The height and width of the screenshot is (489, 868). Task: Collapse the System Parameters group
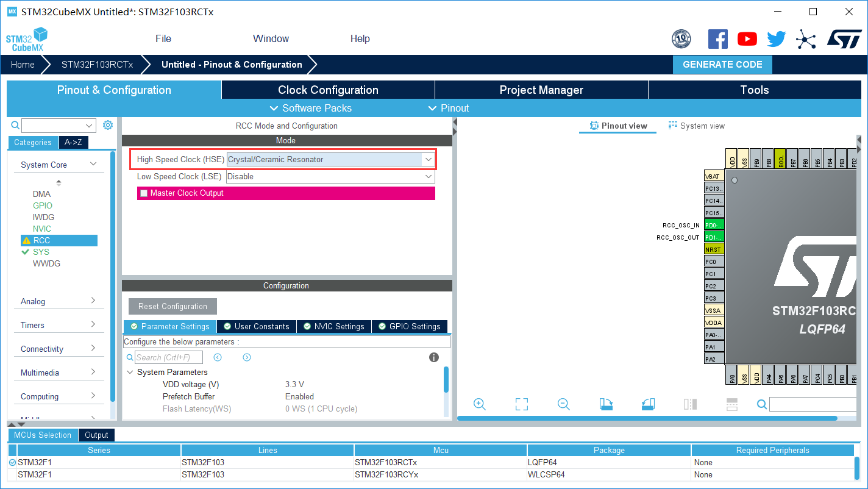tap(130, 372)
